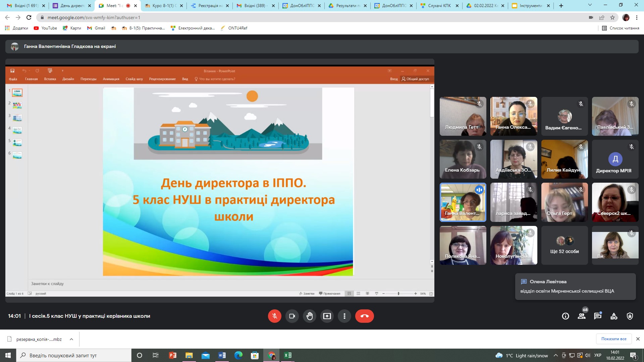Open PowerPoint from taskbar
The width and height of the screenshot is (644, 362).
click(x=173, y=355)
